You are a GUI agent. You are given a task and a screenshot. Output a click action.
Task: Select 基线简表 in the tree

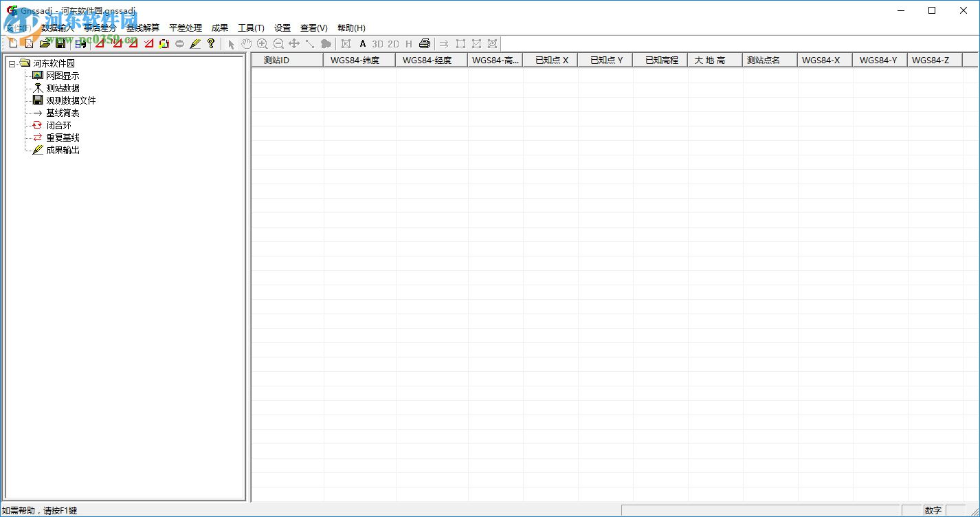click(63, 113)
